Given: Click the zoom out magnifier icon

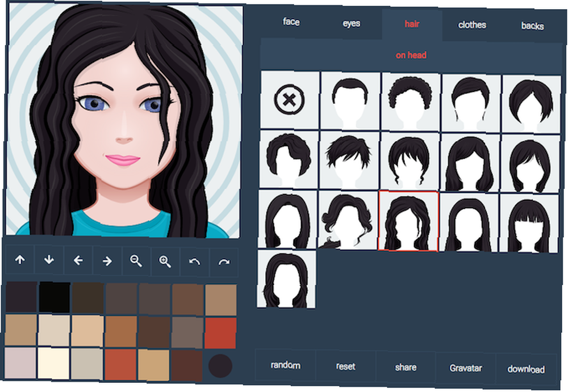Looking at the screenshot, I should [136, 261].
